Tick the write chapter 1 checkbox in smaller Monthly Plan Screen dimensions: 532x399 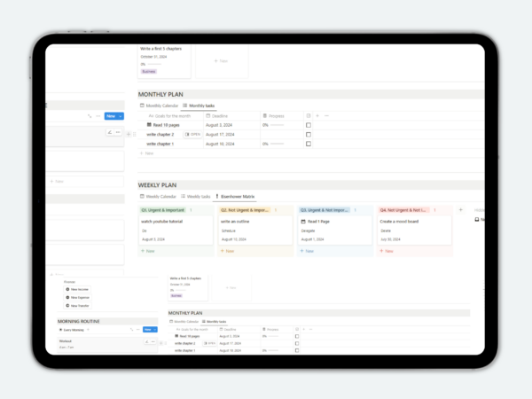pos(297,350)
